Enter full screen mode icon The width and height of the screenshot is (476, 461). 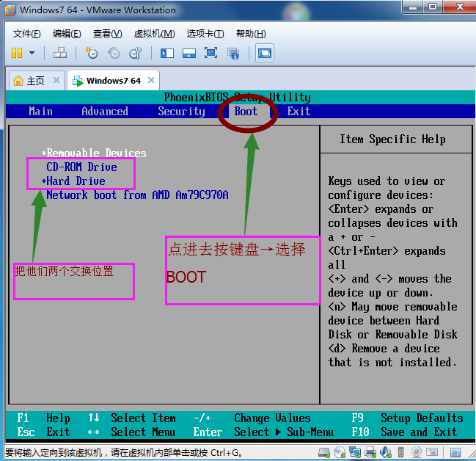[210, 53]
